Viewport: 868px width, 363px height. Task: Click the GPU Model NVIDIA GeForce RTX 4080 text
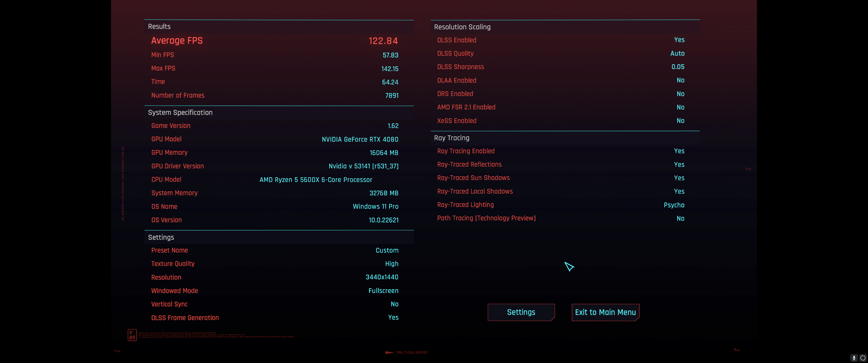[x=360, y=139]
